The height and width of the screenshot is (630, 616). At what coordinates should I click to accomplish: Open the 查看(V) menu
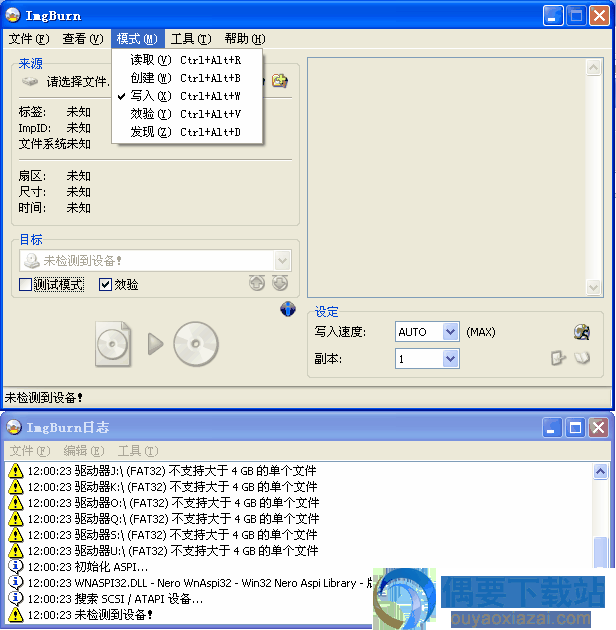pos(83,39)
